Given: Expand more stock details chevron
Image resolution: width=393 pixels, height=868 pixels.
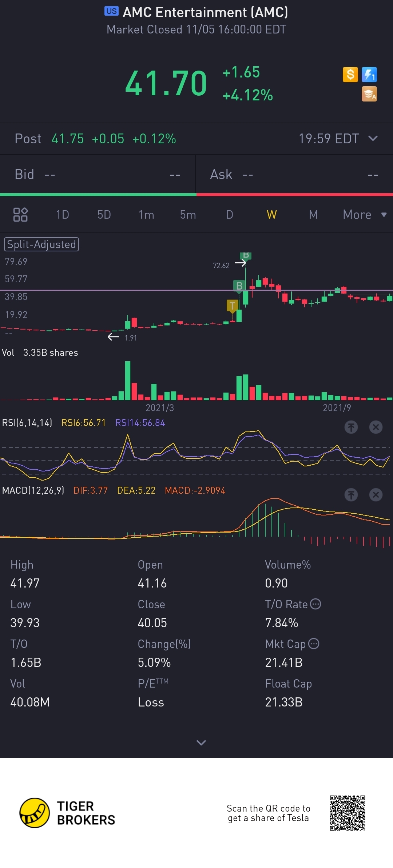Looking at the screenshot, I should pyautogui.click(x=201, y=742).
